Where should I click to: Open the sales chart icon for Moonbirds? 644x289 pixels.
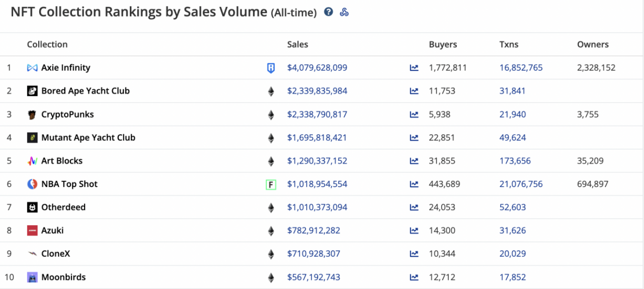coord(414,277)
